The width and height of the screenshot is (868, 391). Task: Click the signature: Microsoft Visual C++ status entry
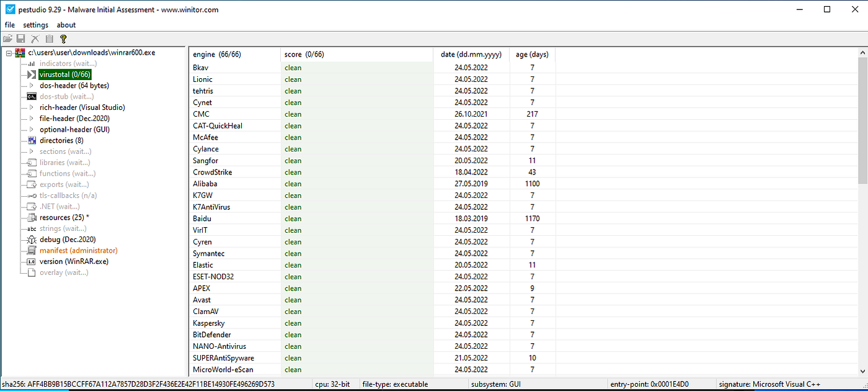pyautogui.click(x=769, y=384)
